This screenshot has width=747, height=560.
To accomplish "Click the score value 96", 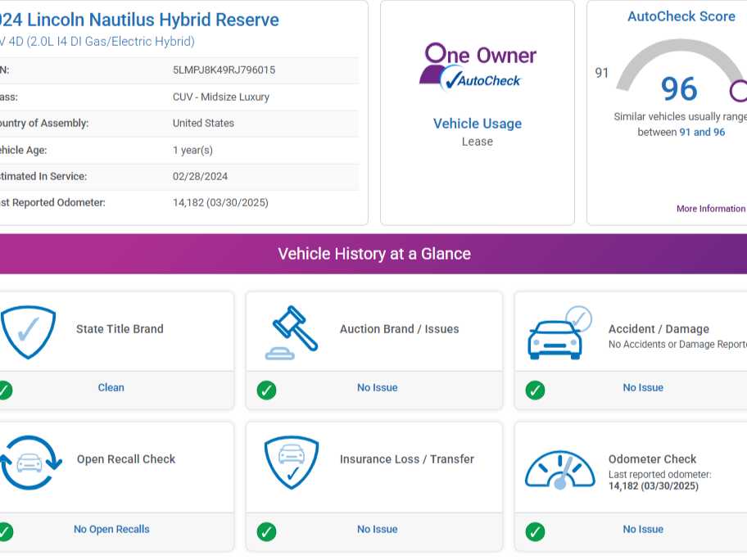I will pos(679,89).
